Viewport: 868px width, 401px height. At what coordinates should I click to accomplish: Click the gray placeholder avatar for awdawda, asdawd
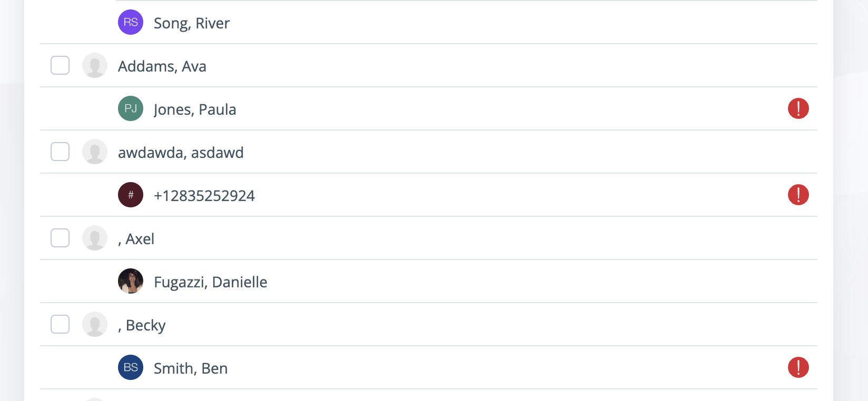click(x=95, y=152)
